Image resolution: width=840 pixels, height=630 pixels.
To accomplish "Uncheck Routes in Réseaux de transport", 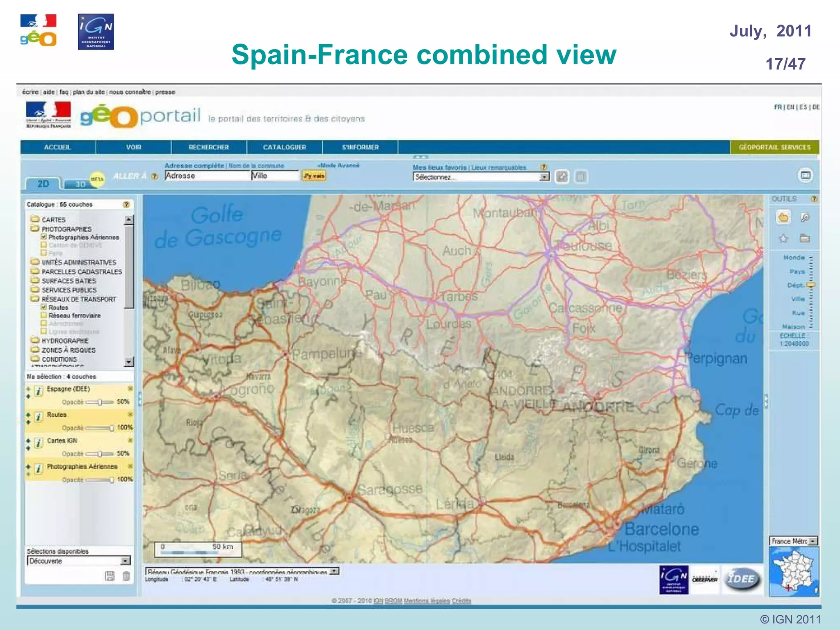I will click(44, 307).
